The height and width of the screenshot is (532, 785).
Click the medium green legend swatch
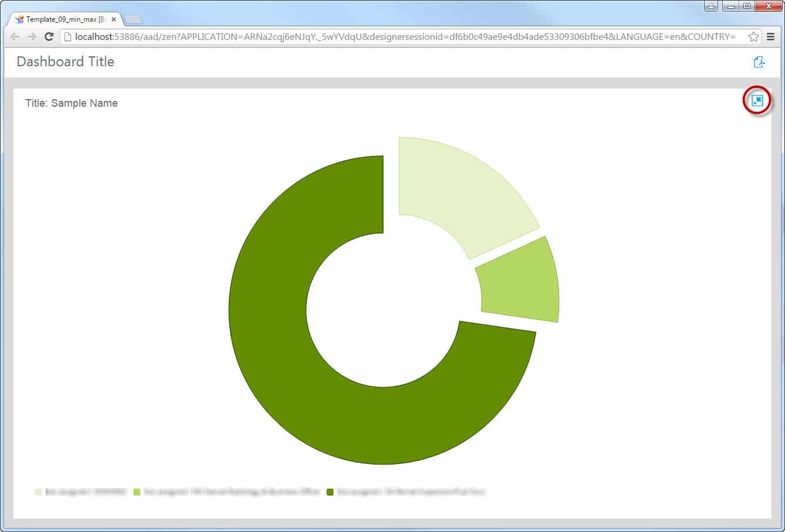137,492
